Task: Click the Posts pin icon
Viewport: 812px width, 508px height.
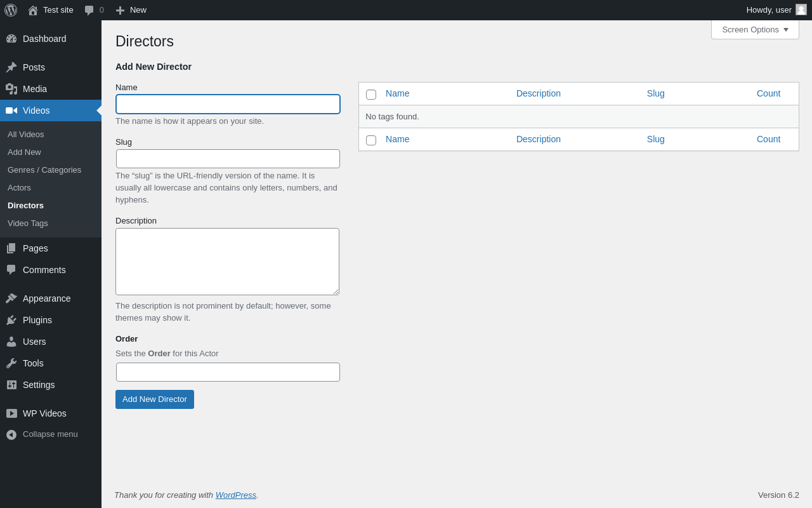Action: pyautogui.click(x=11, y=67)
